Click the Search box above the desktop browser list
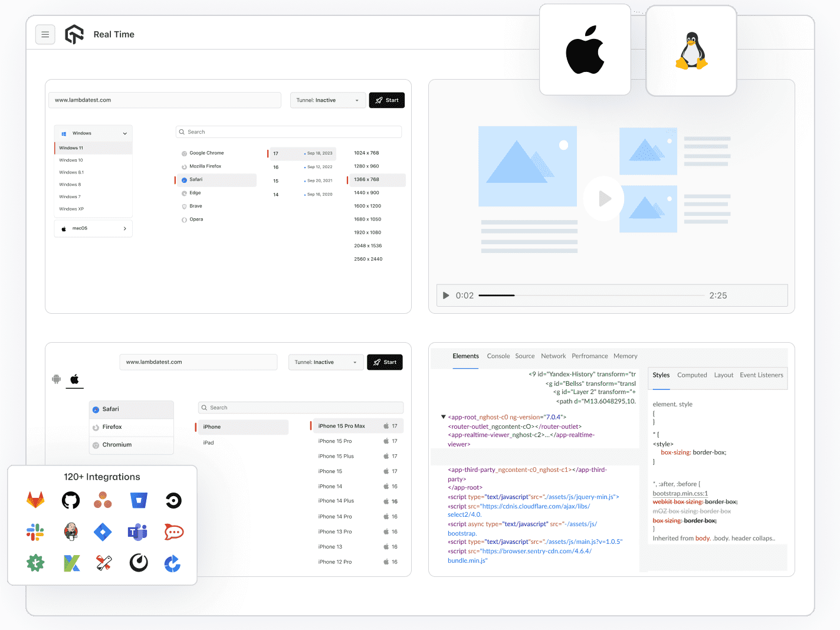840x630 pixels. pos(288,132)
